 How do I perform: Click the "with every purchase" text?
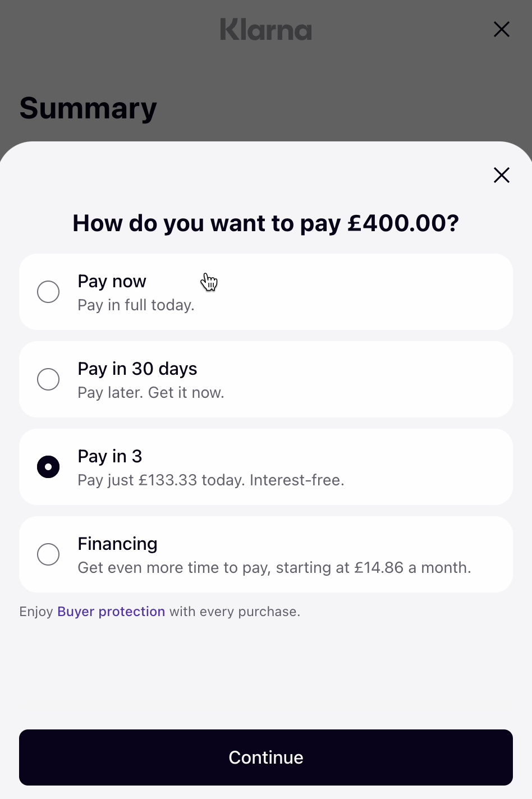[235, 612]
